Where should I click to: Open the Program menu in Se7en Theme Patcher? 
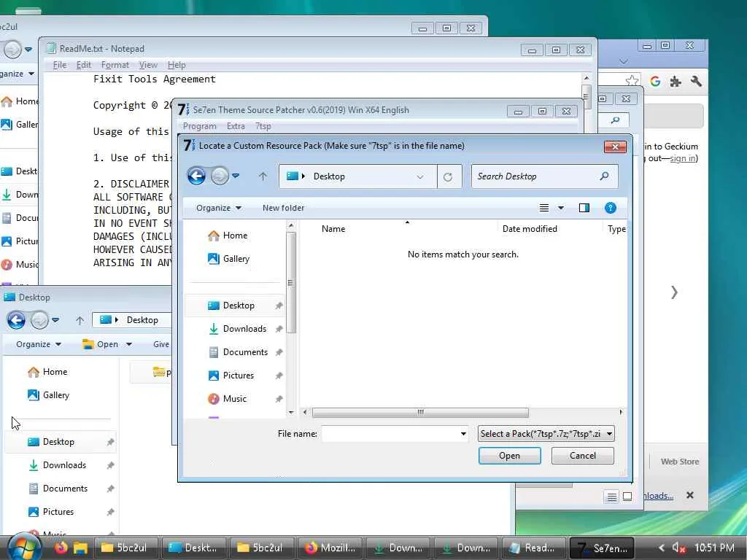tap(200, 126)
